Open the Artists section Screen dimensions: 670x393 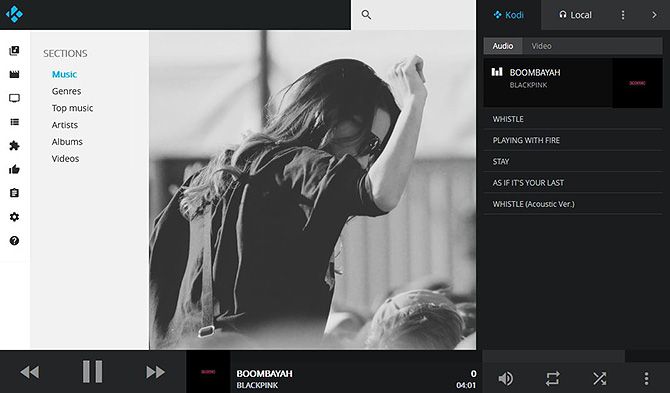[x=65, y=125]
